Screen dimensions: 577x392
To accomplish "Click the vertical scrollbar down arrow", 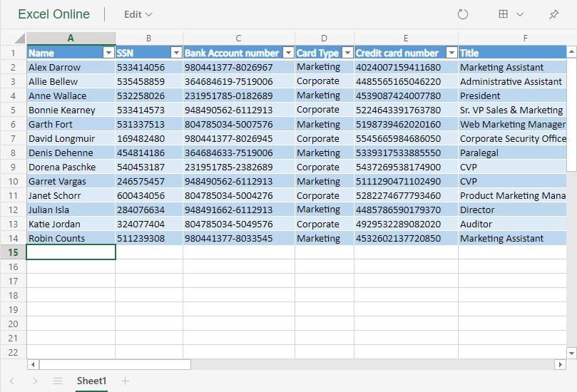I will tap(571, 353).
